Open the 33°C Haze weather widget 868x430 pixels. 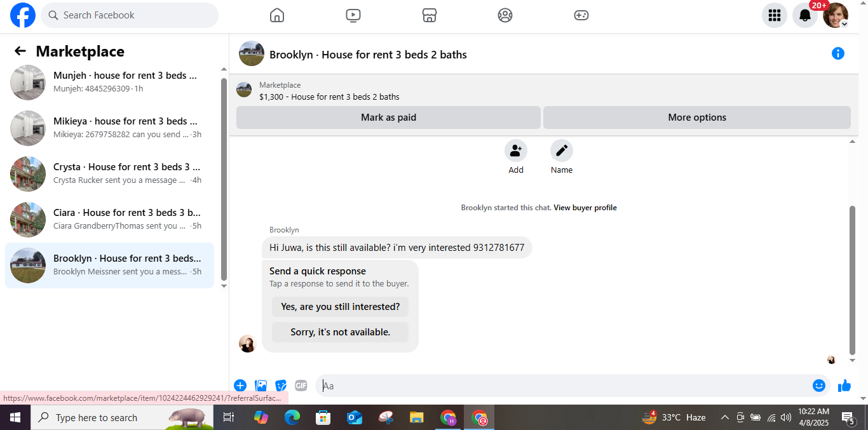click(674, 417)
